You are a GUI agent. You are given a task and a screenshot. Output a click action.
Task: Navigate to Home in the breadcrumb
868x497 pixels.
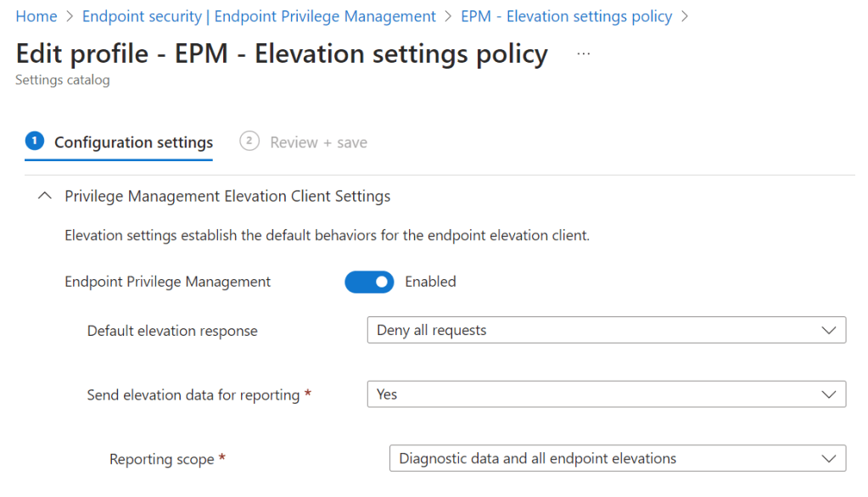pyautogui.click(x=36, y=16)
